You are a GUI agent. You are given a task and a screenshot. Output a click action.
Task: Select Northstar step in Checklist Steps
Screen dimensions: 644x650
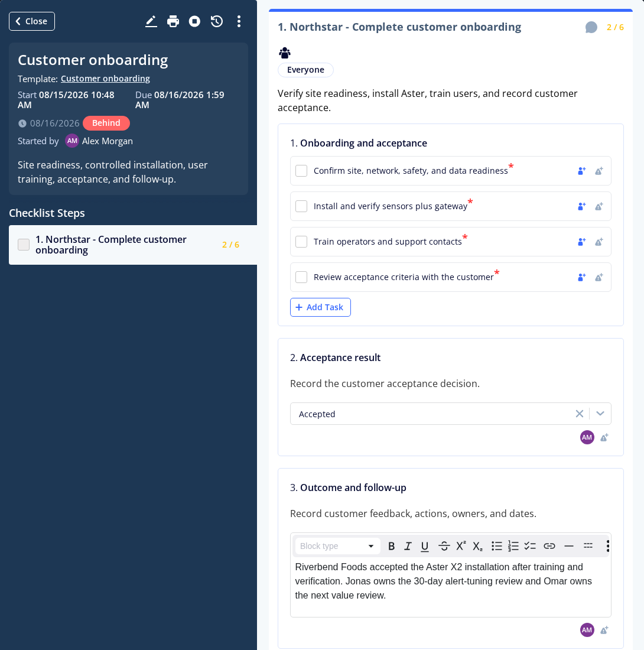tap(132, 245)
